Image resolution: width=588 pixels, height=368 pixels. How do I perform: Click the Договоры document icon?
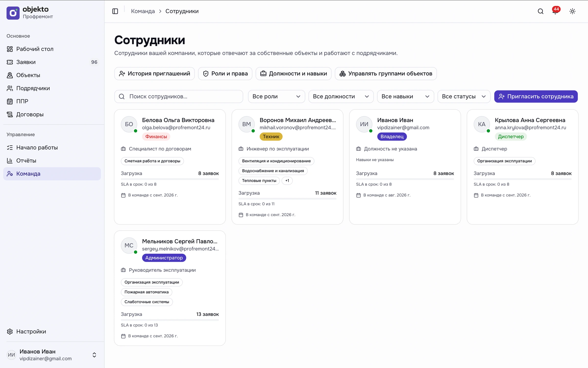tap(10, 114)
